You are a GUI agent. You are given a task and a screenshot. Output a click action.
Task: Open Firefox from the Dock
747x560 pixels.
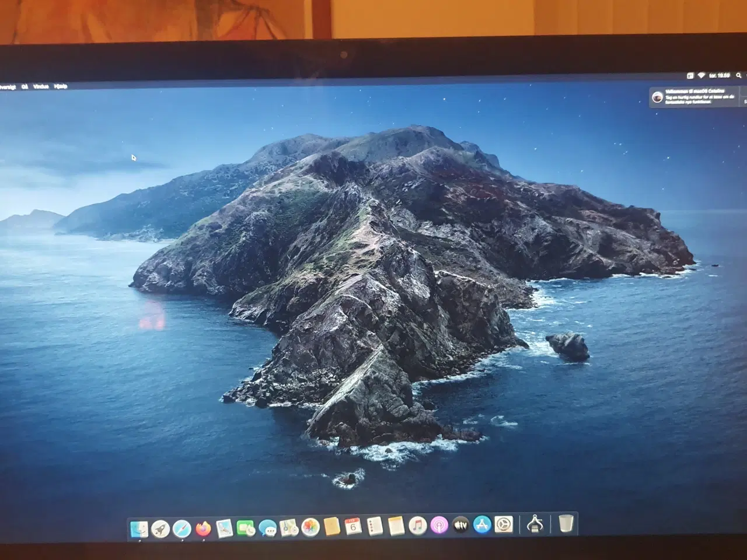203,528
